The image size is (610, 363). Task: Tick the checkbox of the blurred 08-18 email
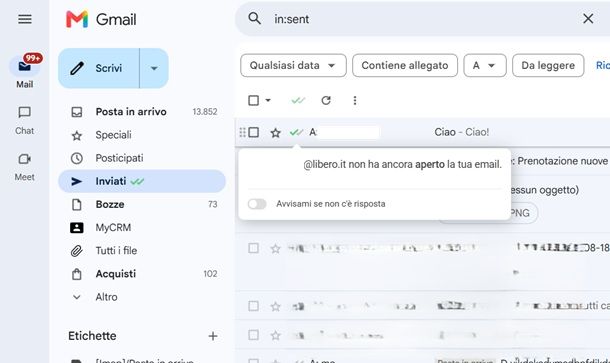253,248
